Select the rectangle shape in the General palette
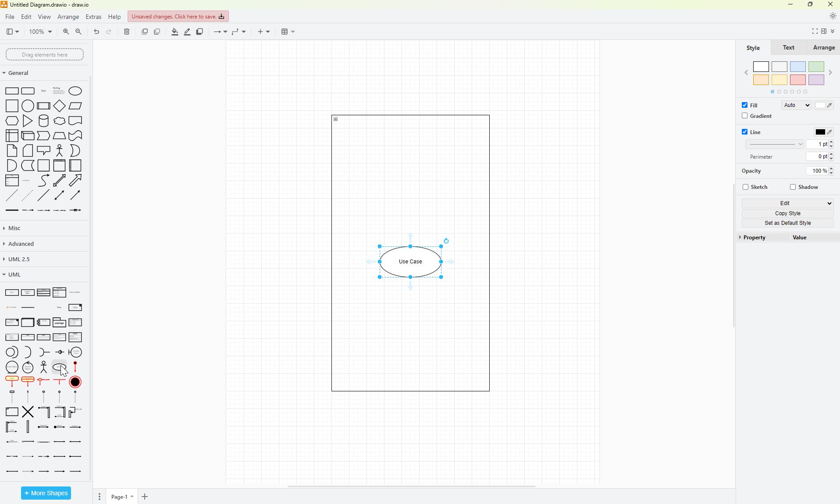The image size is (840, 504). (11, 91)
